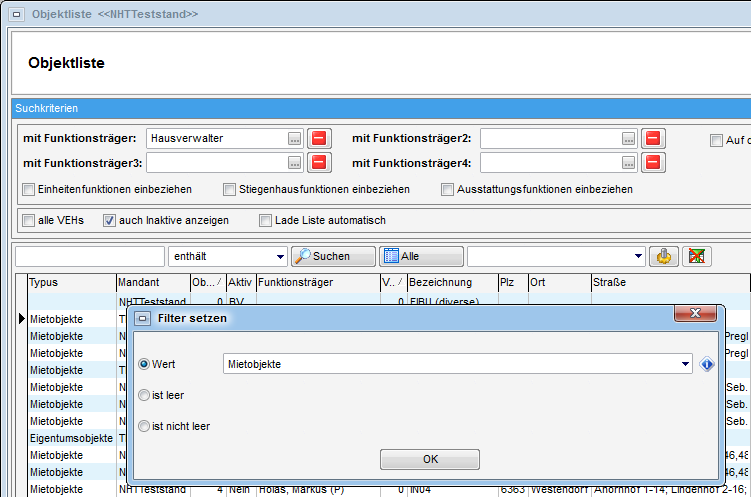
Task: Click the Excel export icon in toolbar
Action: 698,256
